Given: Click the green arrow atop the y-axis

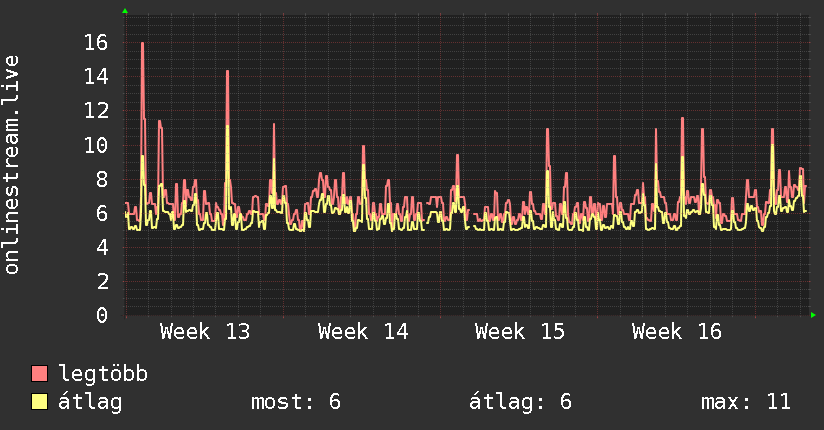Looking at the screenshot, I should [125, 11].
